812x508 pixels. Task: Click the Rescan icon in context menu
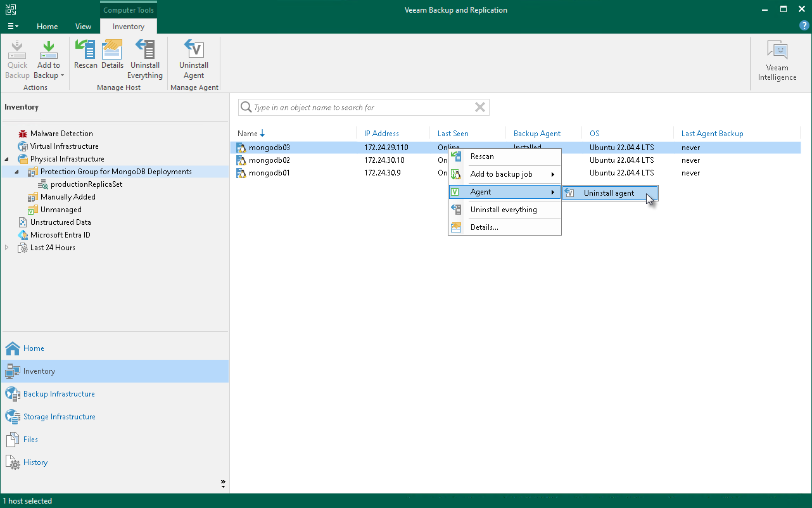coord(456,156)
